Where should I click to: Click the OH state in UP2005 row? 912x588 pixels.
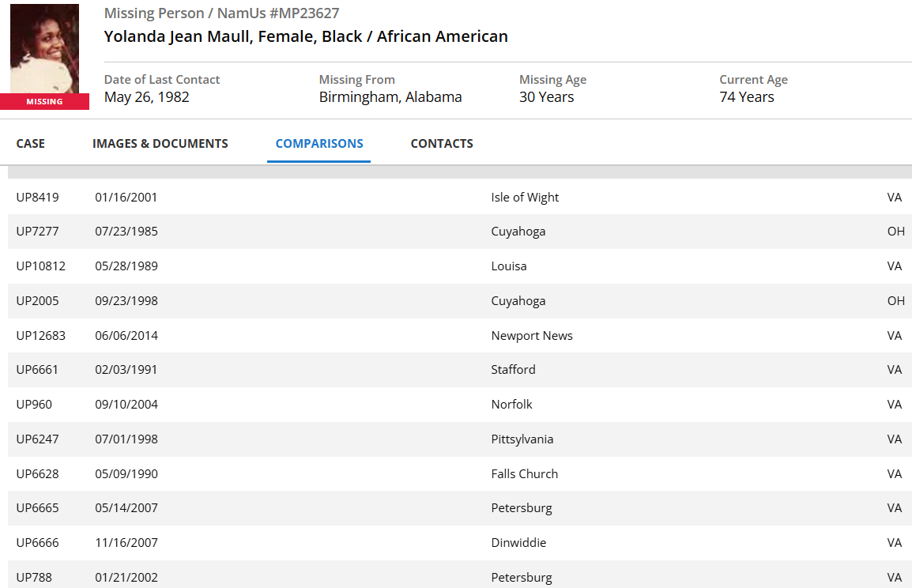[x=895, y=301]
